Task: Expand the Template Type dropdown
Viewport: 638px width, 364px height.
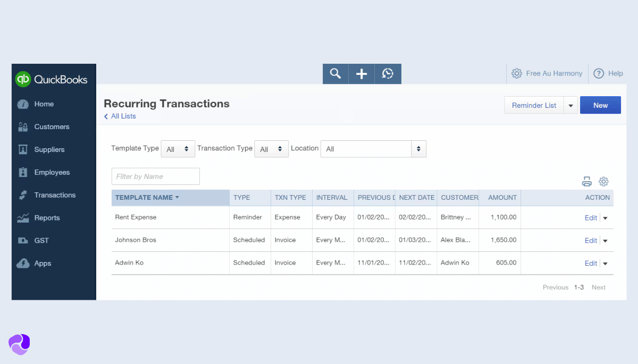Action: 178,149
